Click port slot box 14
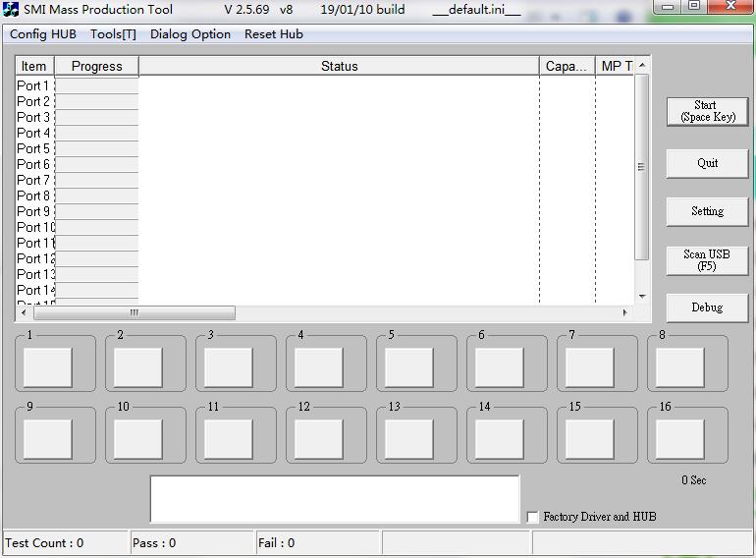Screen dimensions: 756x558 point(500,439)
